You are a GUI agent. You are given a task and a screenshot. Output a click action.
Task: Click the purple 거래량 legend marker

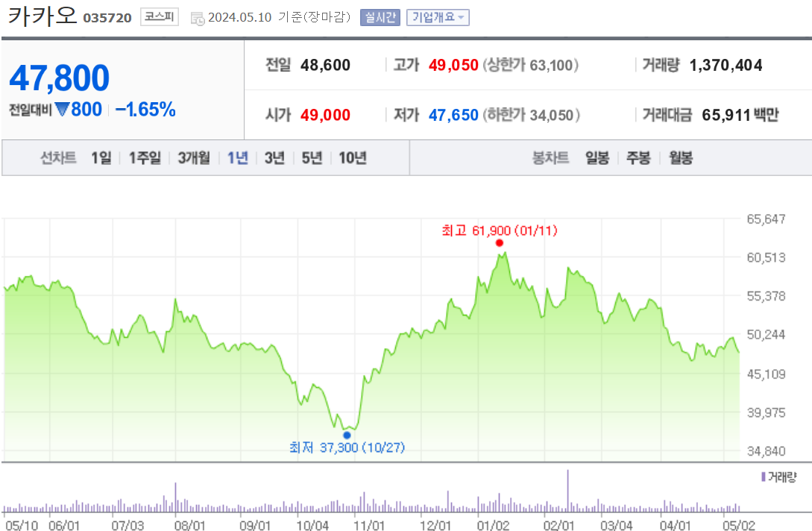(x=764, y=477)
